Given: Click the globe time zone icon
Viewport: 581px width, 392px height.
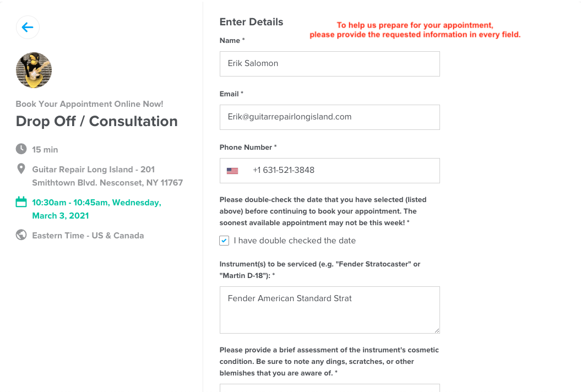Looking at the screenshot, I should [21, 235].
